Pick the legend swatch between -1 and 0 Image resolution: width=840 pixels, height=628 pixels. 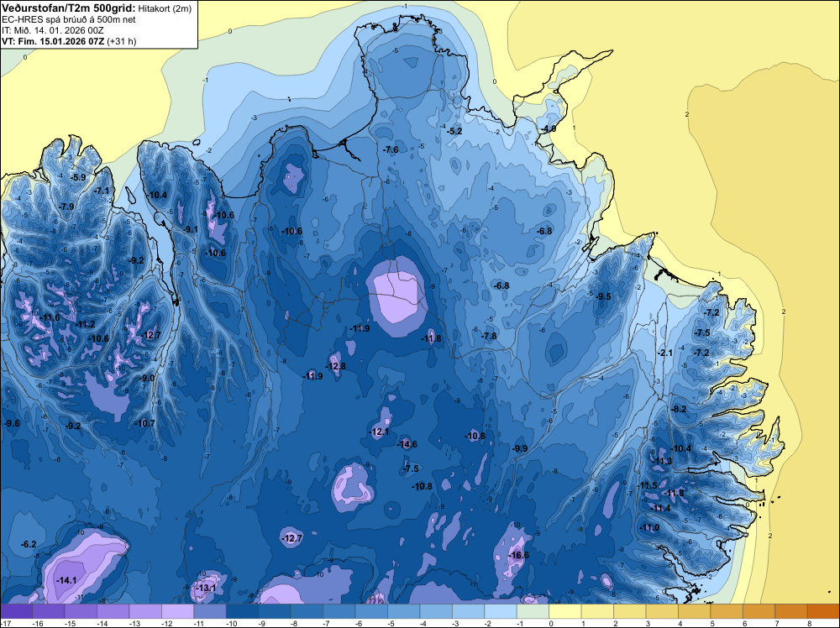point(533,611)
